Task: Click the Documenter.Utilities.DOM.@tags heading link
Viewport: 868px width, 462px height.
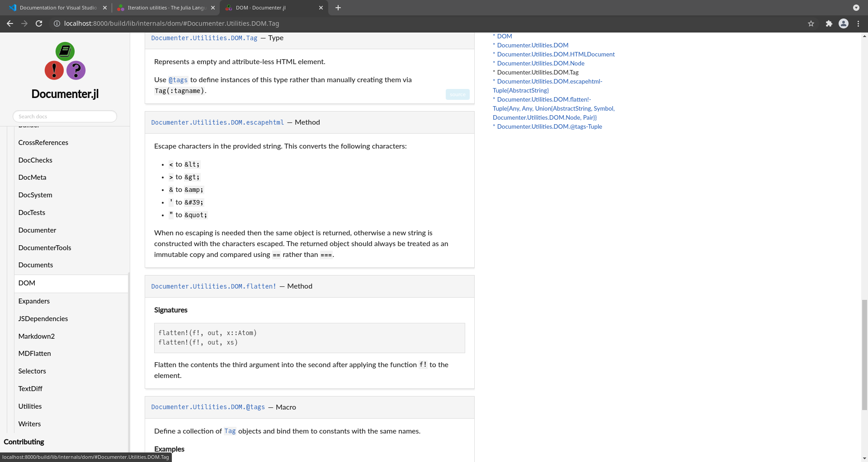Action: [x=208, y=407]
